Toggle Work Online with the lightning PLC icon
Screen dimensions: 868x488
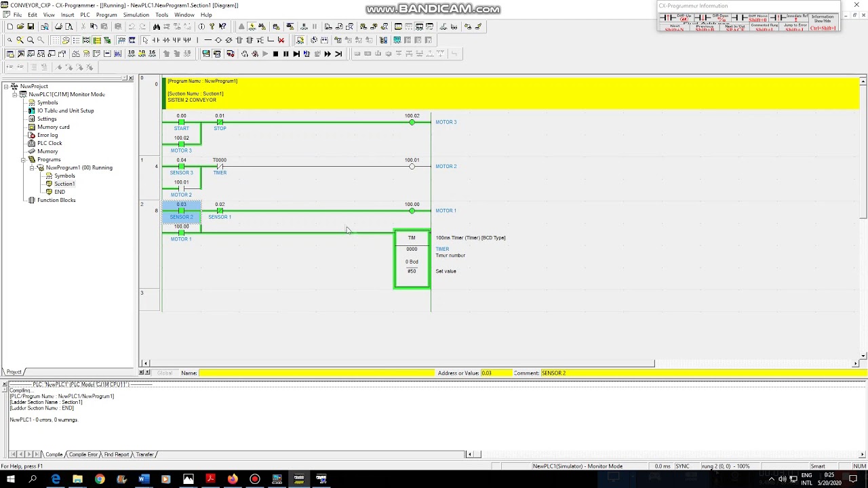pyautogui.click(x=252, y=26)
